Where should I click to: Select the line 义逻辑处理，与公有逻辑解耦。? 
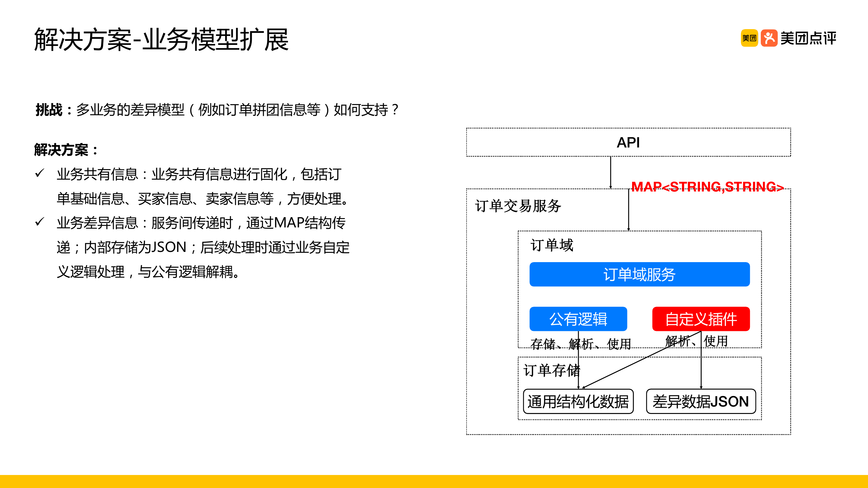pos(148,271)
